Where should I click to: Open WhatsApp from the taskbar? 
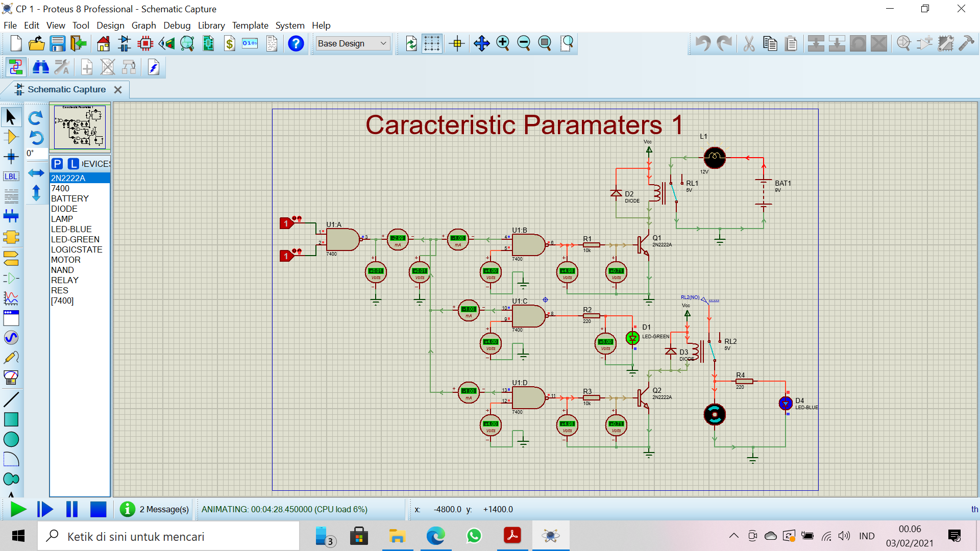474,536
